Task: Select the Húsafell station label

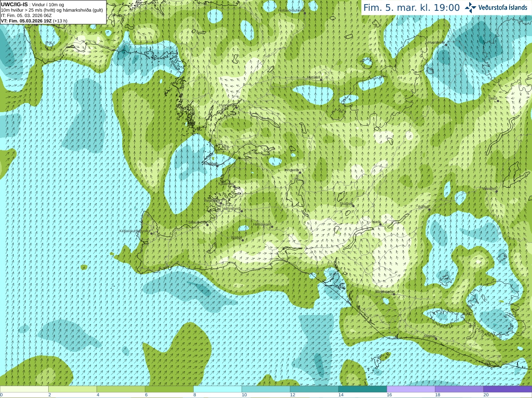Action: coord(314,77)
